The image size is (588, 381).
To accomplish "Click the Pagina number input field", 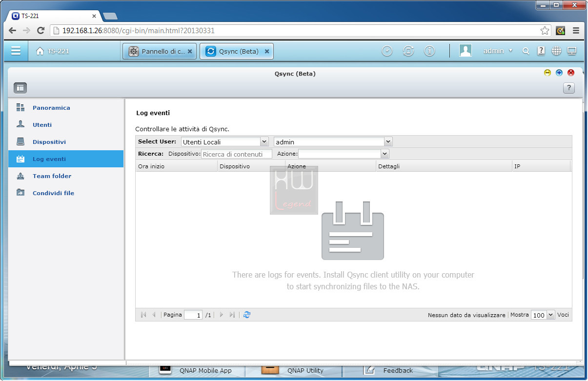I will (193, 315).
